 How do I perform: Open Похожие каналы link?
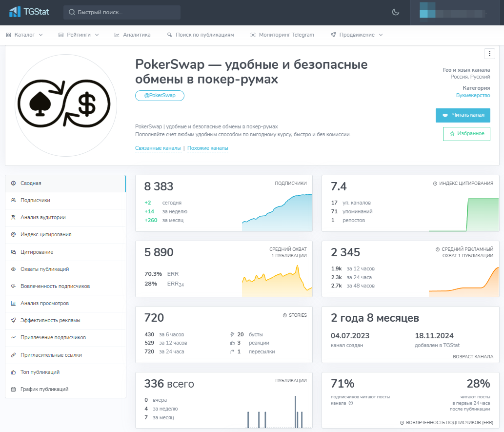point(208,148)
